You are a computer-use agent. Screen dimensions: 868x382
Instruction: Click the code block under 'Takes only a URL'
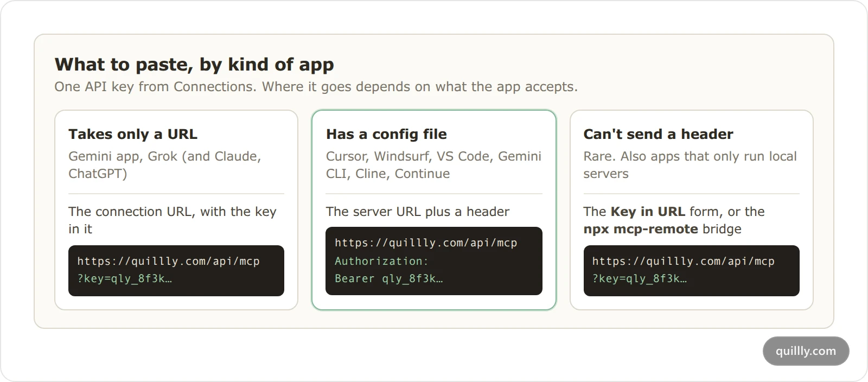click(176, 271)
